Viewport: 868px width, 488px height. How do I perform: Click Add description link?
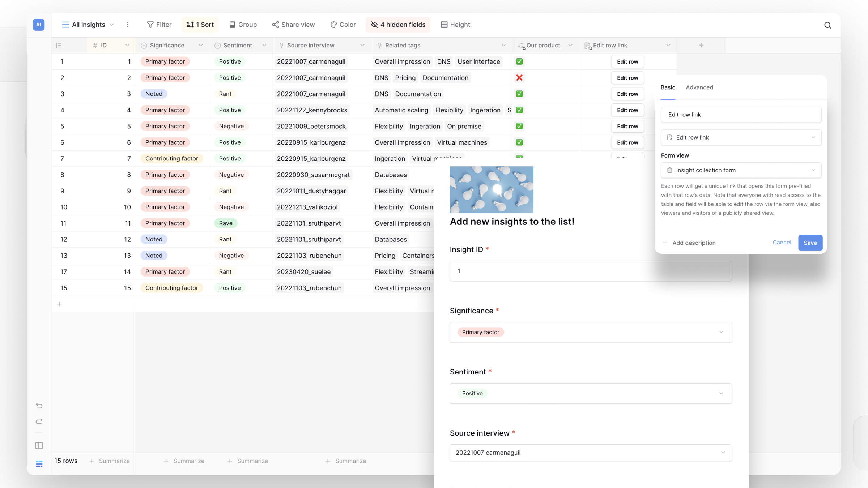click(694, 243)
